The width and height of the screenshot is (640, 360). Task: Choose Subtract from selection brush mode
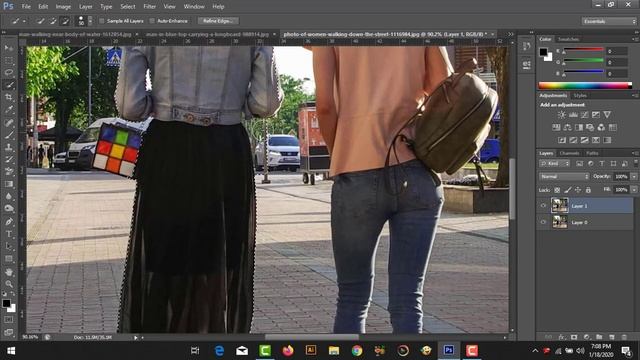(64, 21)
